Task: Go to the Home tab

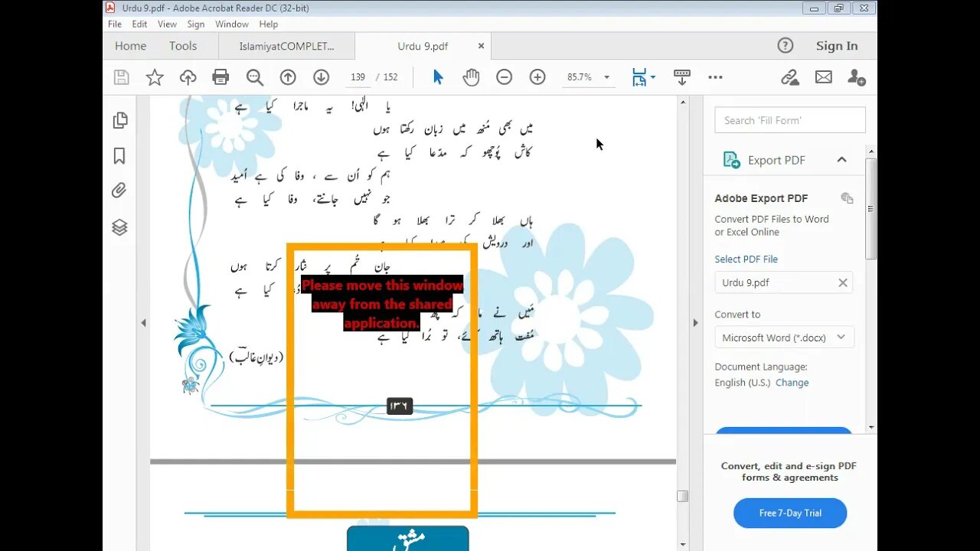Action: [x=130, y=46]
